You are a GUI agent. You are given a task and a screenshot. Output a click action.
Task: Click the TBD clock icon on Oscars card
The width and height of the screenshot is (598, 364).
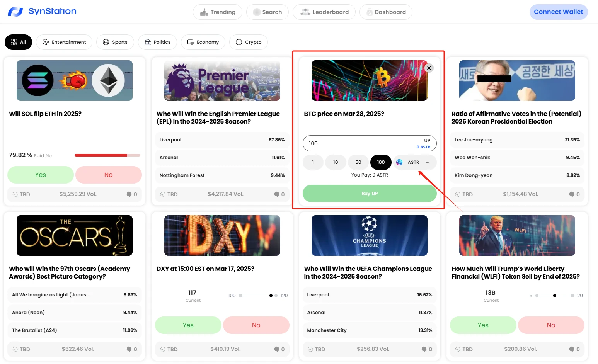pos(15,349)
